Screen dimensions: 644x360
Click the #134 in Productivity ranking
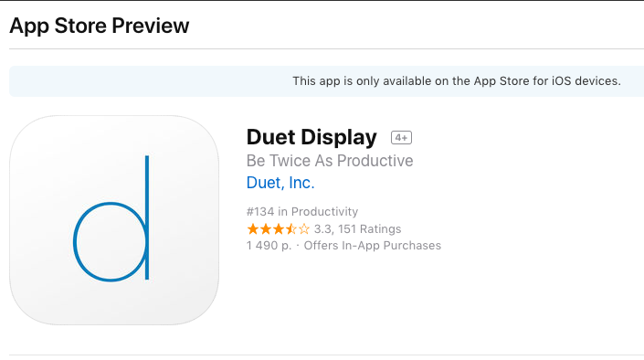point(302,212)
